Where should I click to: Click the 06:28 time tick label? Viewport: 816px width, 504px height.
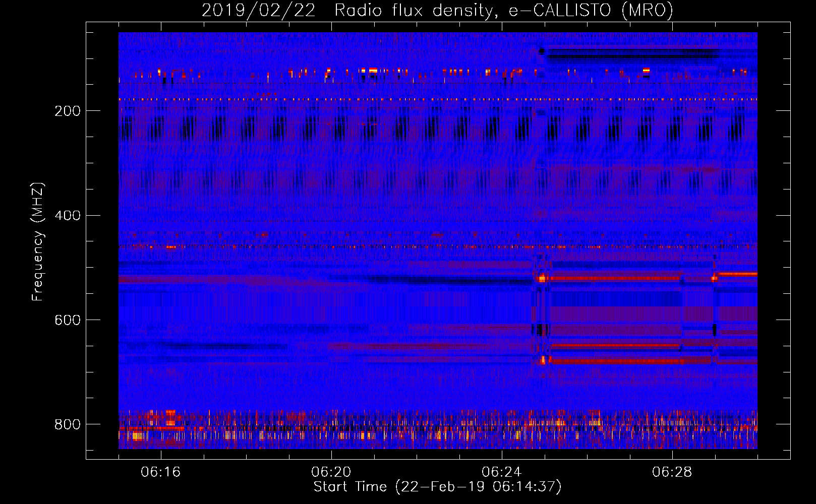tap(672, 472)
